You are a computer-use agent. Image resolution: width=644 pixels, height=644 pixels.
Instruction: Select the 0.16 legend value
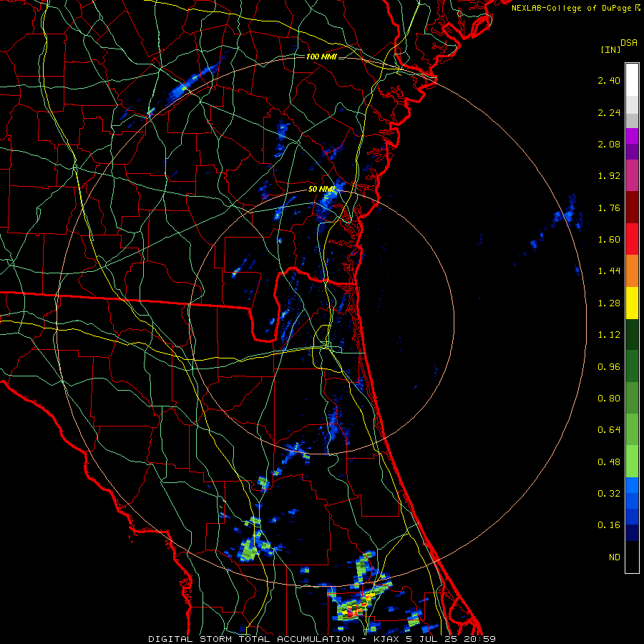609,525
